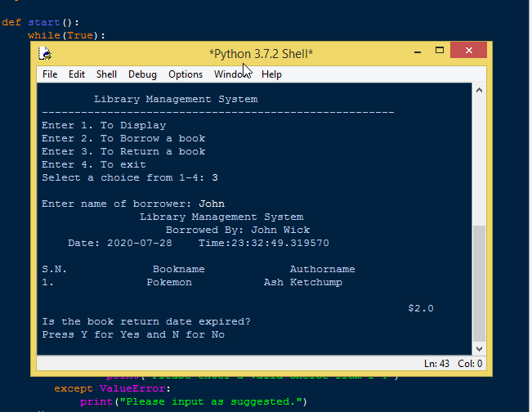The width and height of the screenshot is (532, 412).
Task: Open the Window menu
Action: pos(231,74)
